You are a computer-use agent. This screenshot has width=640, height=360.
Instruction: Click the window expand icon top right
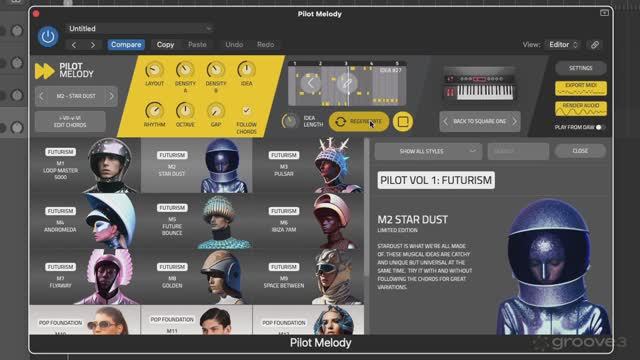(x=604, y=13)
